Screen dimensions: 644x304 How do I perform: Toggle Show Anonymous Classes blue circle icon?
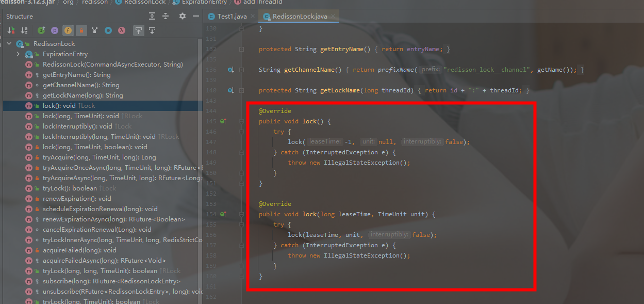point(108,30)
